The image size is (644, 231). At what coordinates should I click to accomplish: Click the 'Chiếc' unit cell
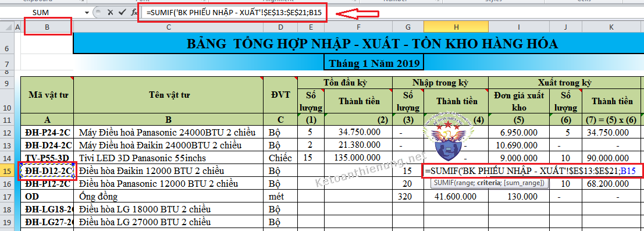pyautogui.click(x=280, y=158)
